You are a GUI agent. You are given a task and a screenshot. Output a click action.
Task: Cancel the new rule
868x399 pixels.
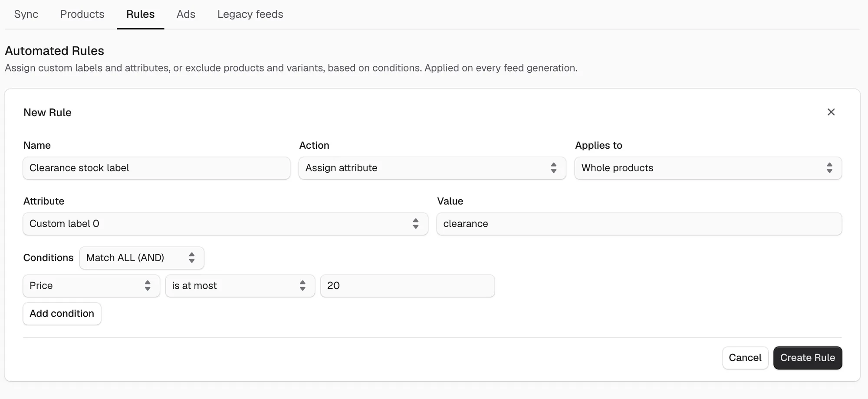745,358
